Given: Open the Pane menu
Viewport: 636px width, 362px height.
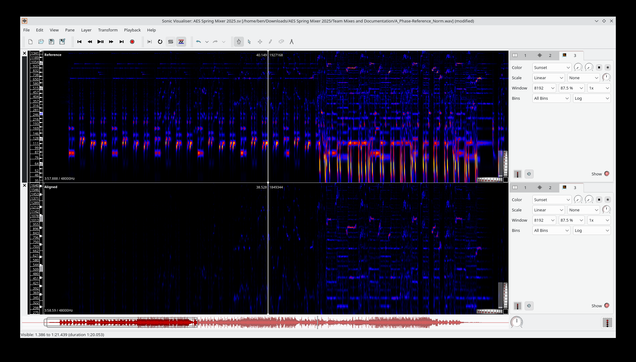Looking at the screenshot, I should (70, 30).
